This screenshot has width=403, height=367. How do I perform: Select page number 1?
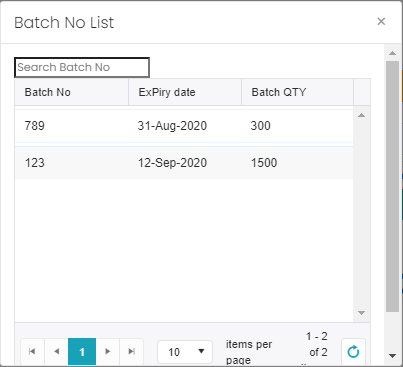82,351
